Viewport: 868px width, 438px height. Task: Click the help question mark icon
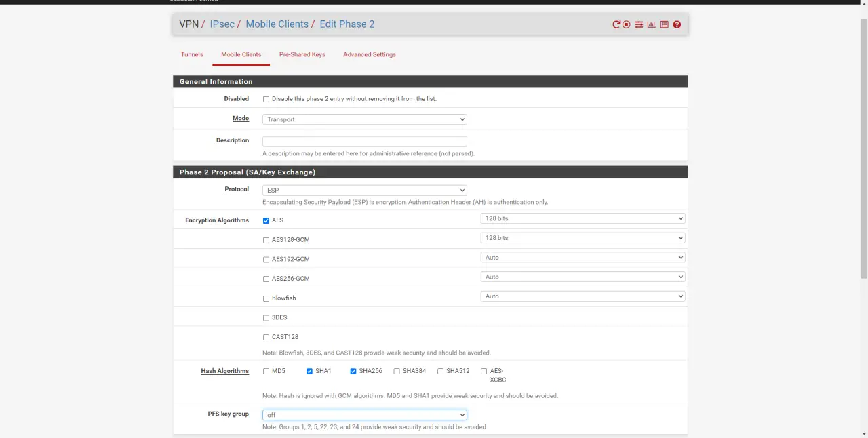(x=677, y=24)
